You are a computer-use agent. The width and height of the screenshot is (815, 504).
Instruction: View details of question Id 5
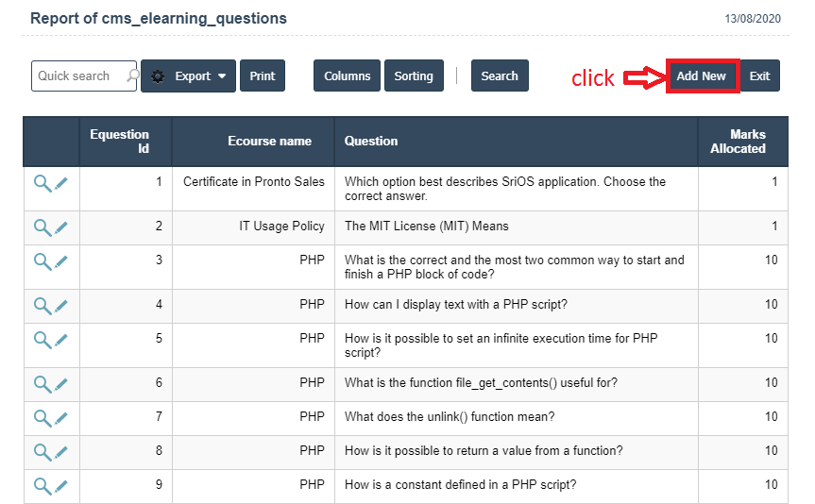pyautogui.click(x=42, y=340)
